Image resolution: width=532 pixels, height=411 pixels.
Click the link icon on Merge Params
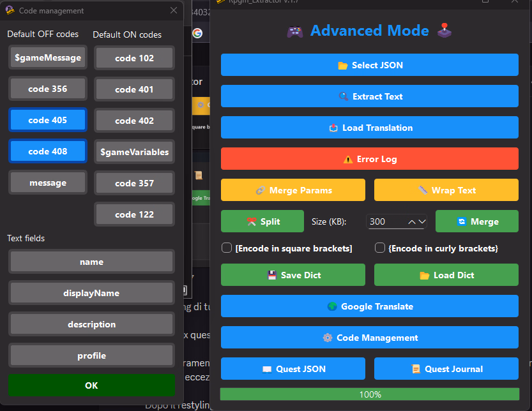click(260, 190)
